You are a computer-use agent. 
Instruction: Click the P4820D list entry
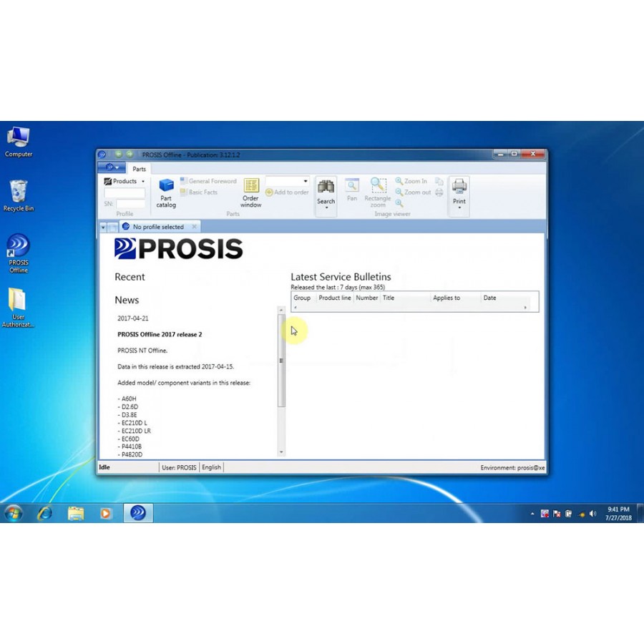pos(130,454)
